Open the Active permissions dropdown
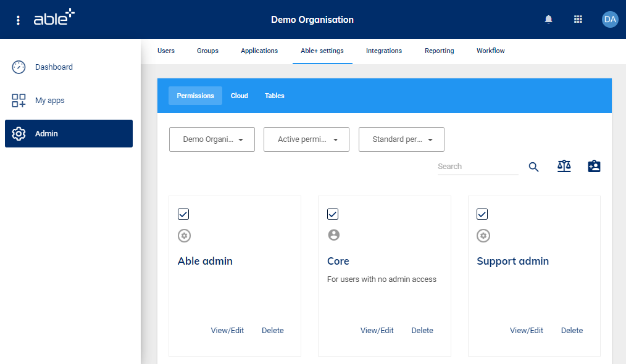The height and width of the screenshot is (364, 626). tap(306, 139)
